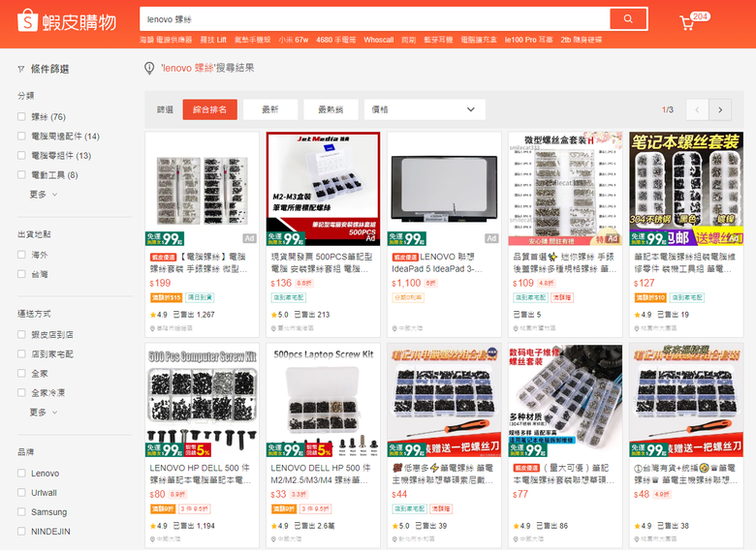
Task: Click the cart badge showing 204
Action: (x=700, y=16)
